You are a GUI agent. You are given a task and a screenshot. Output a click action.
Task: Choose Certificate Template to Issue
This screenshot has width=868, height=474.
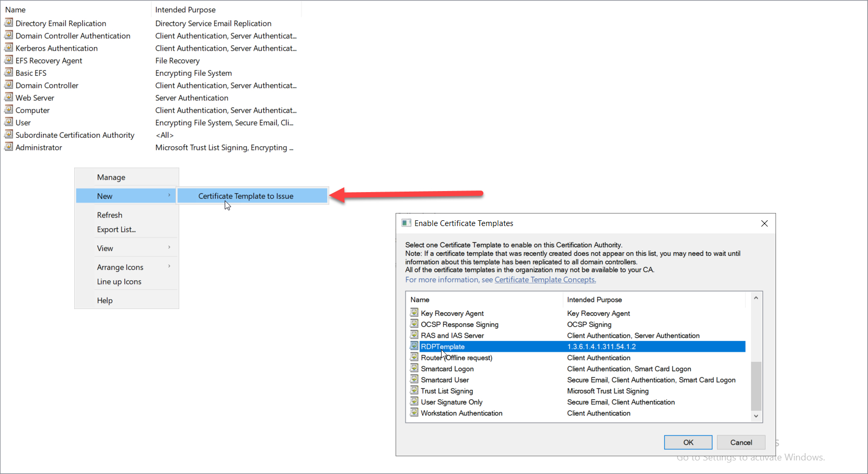tap(246, 196)
